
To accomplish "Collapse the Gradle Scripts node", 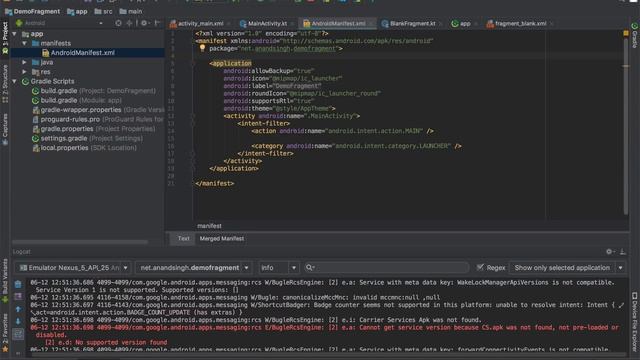I will point(15,81).
